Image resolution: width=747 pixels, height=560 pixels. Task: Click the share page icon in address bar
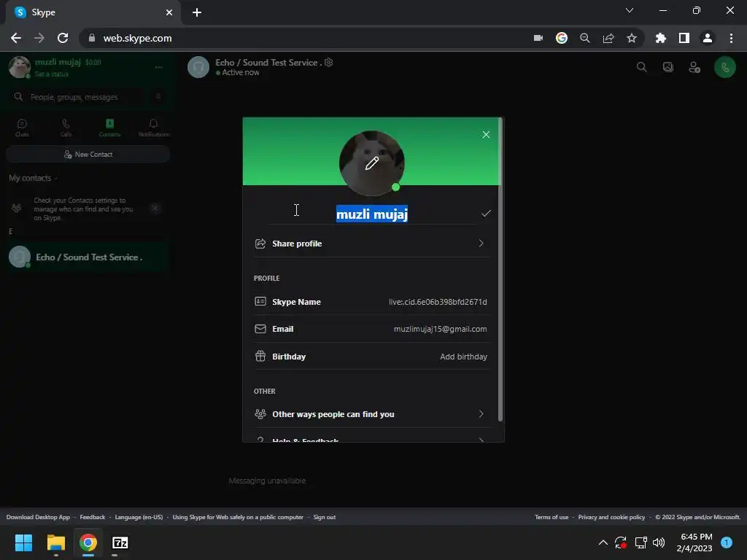click(x=608, y=38)
